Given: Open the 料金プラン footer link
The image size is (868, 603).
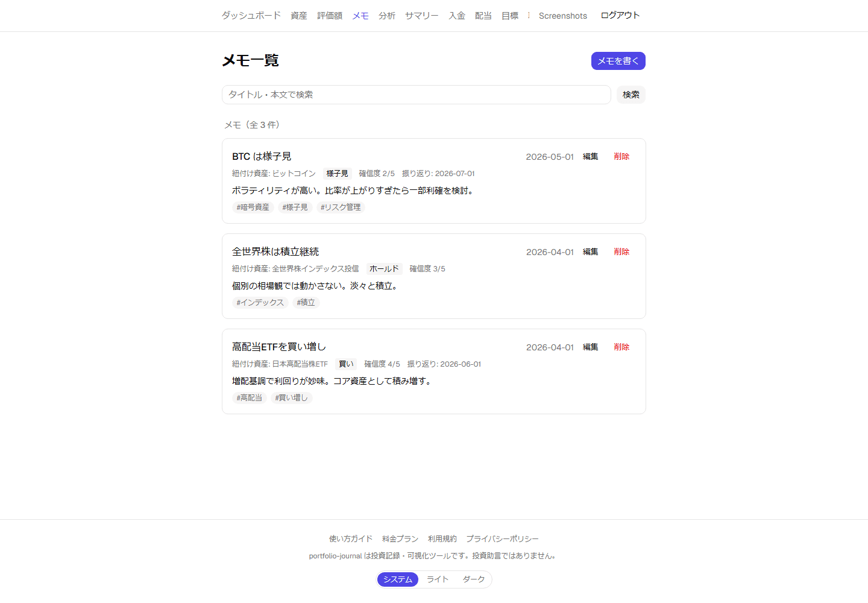Looking at the screenshot, I should 400,539.
